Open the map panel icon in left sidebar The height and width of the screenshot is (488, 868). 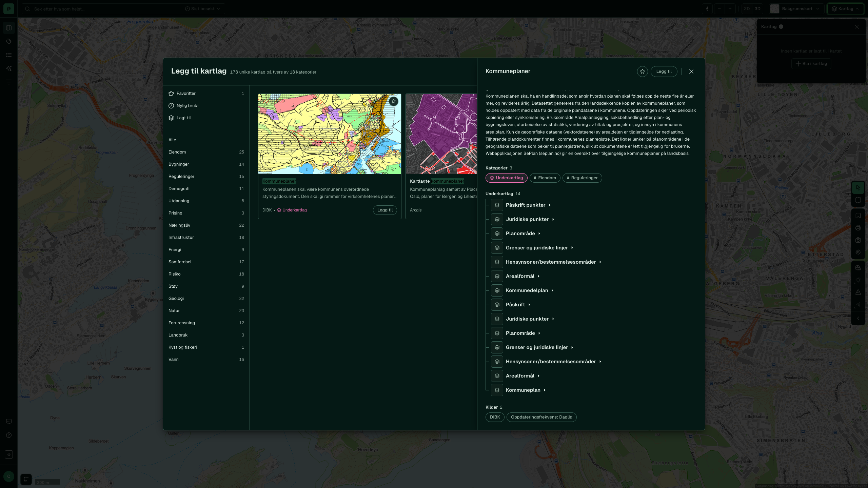pyautogui.click(x=9, y=28)
